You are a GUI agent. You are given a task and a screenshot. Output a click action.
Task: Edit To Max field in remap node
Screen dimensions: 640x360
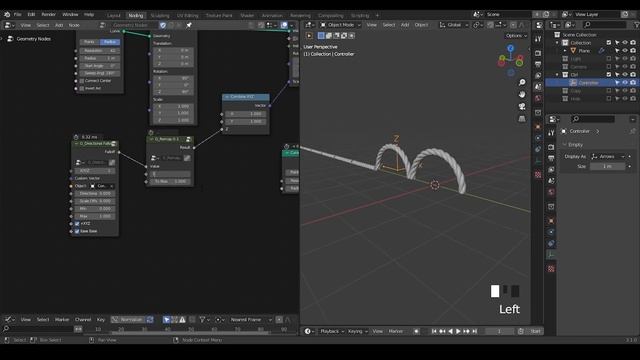click(x=170, y=181)
